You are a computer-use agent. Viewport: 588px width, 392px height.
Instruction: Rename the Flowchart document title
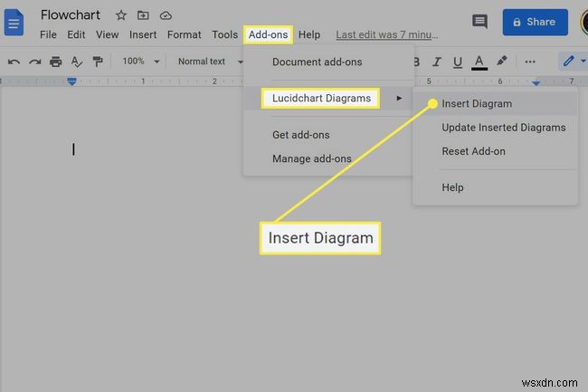71,15
